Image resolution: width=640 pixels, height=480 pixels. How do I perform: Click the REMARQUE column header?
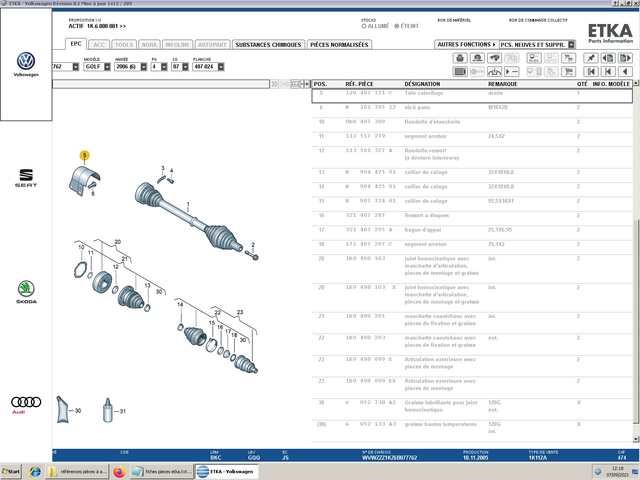point(502,84)
